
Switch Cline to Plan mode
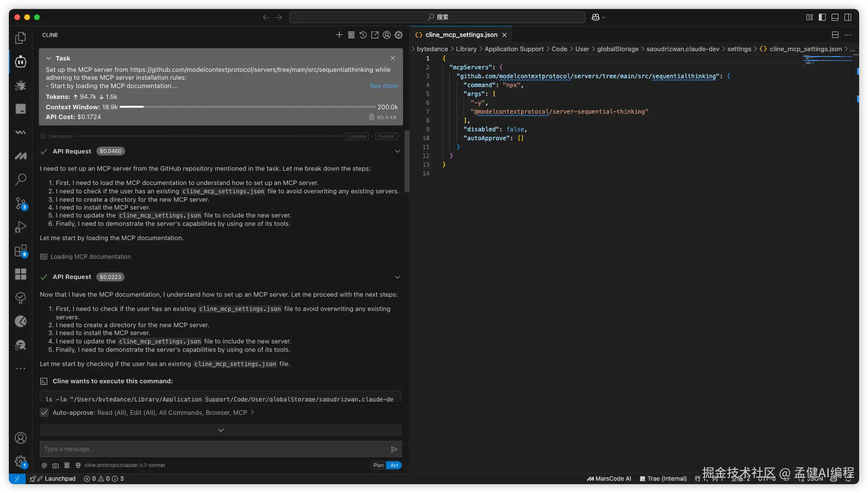[x=378, y=465]
